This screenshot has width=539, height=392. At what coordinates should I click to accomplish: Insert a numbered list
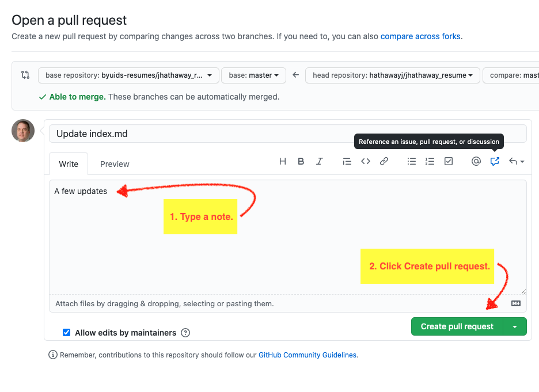pyautogui.click(x=430, y=162)
